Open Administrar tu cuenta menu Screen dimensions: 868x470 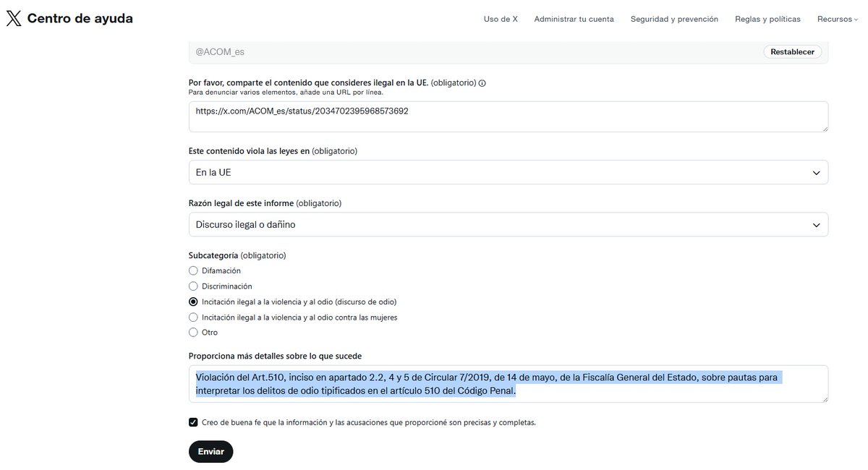point(574,19)
